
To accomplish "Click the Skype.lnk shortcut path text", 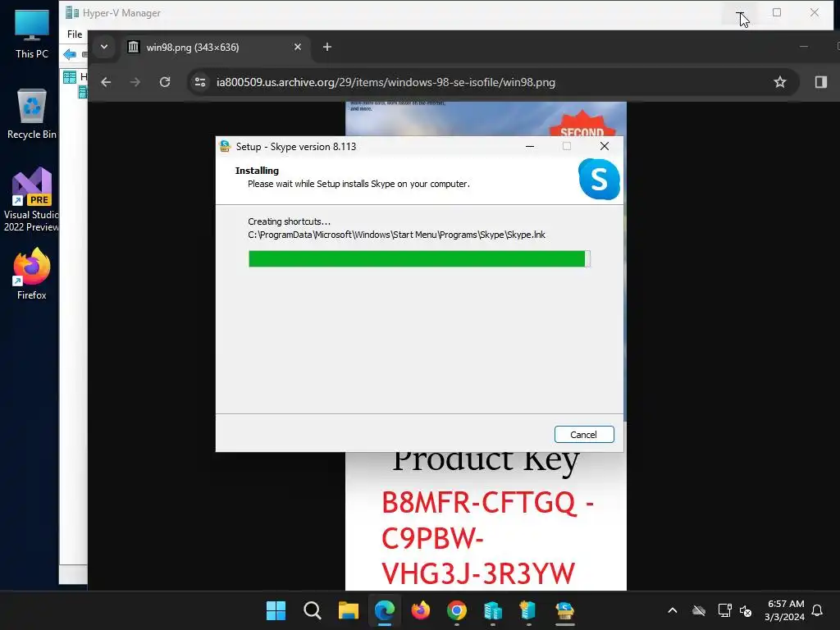I will (x=396, y=235).
